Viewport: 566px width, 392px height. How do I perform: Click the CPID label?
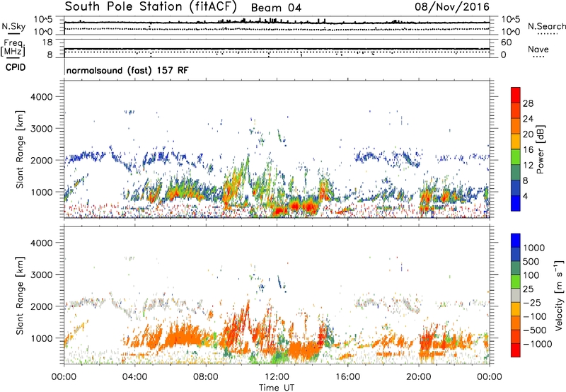pyautogui.click(x=16, y=67)
